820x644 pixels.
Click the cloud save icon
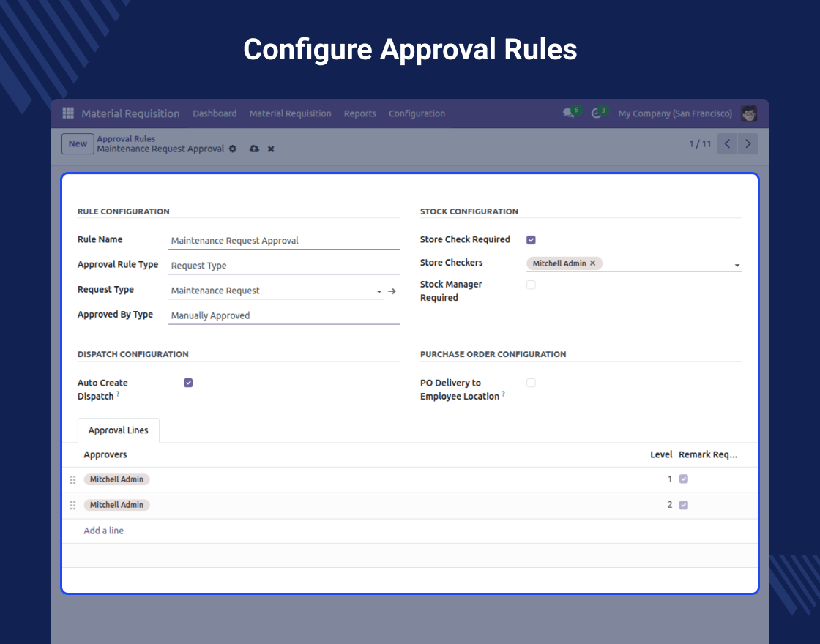click(254, 149)
